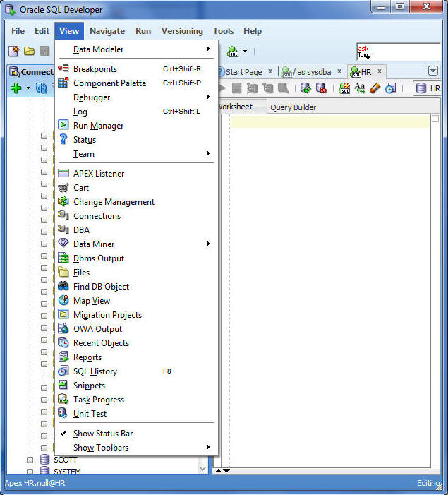448x495 pixels.
Task: Click the To Upper/Lower case Aa icon
Action: point(360,88)
